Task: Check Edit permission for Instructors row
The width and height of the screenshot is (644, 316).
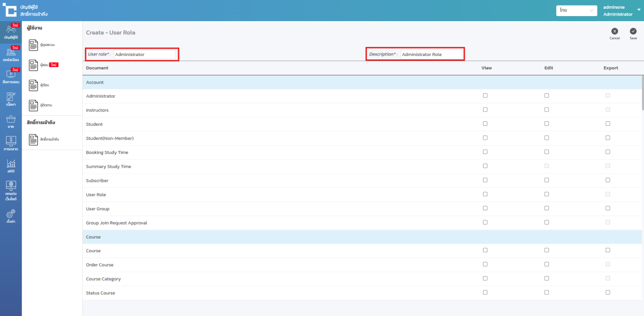Action: [546, 110]
